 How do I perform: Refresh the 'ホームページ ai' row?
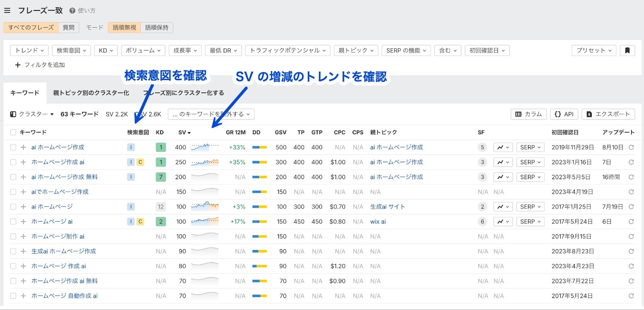[x=631, y=221]
